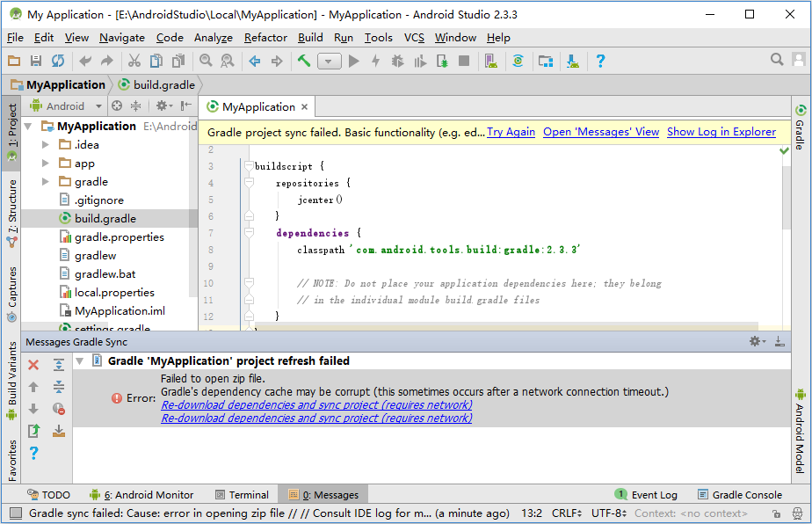Toggle the Structure side panel
Viewport: 812px width, 524px height.
[11, 213]
